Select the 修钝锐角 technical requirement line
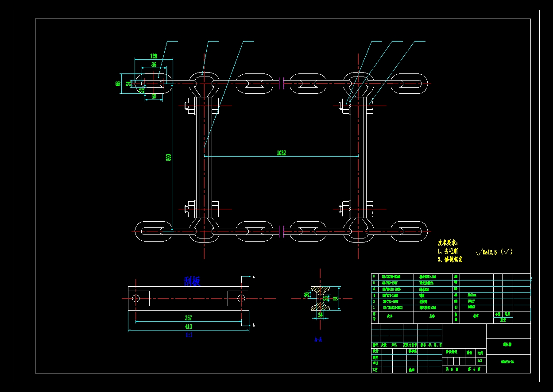This screenshot has width=553, height=392. click(x=450, y=259)
